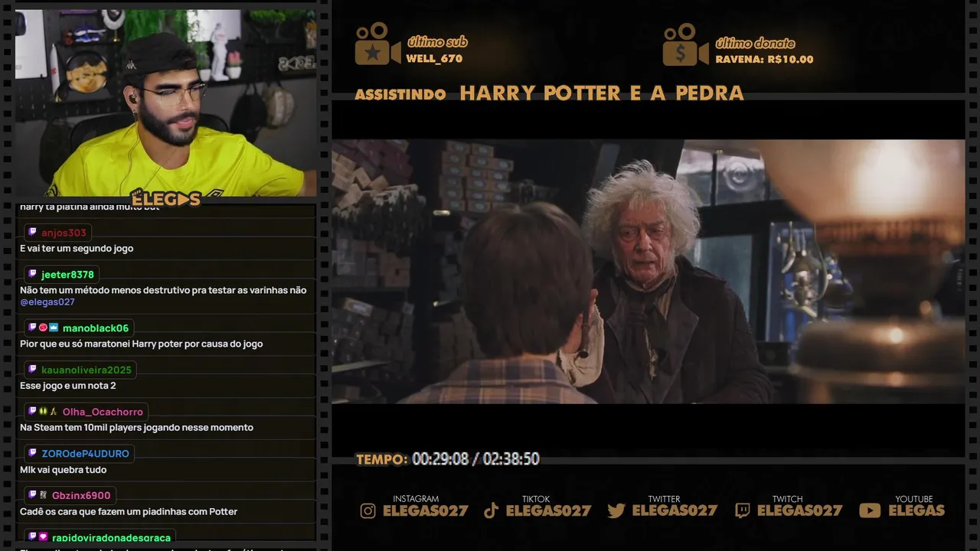Screen dimensions: 980x551
Task: Click Twitch badge beside Olha_Ocachorro
Action: point(33,411)
